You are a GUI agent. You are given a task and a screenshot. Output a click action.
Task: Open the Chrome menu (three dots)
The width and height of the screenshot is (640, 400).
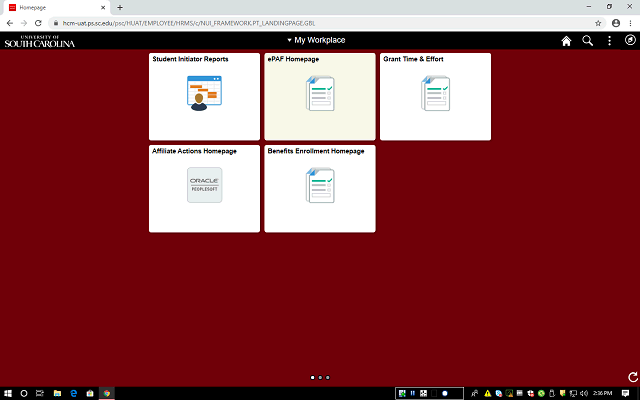click(x=631, y=23)
